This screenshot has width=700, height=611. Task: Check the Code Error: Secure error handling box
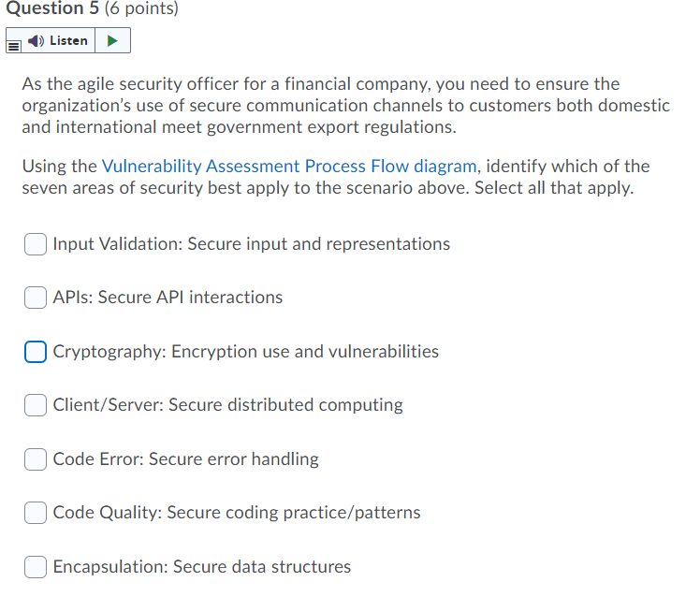click(36, 459)
